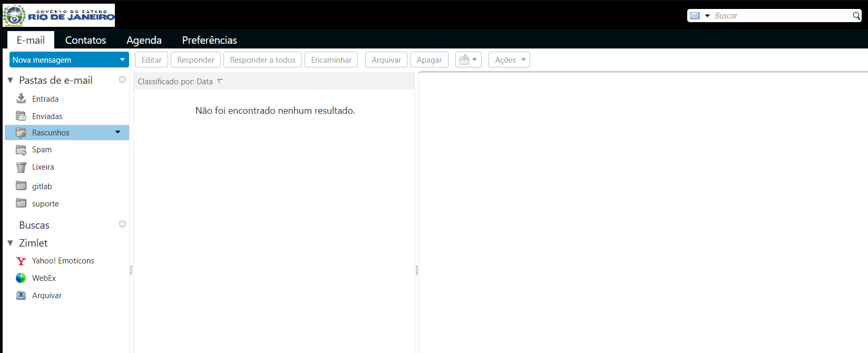This screenshot has height=353, width=868.
Task: Focus the Buscar search field
Action: 781,16
